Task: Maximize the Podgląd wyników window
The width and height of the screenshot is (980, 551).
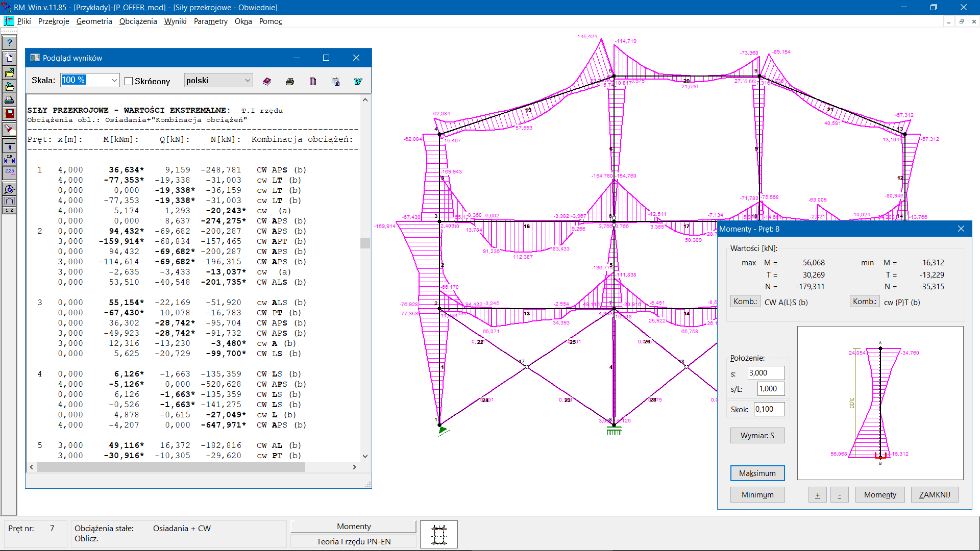Action: [326, 58]
